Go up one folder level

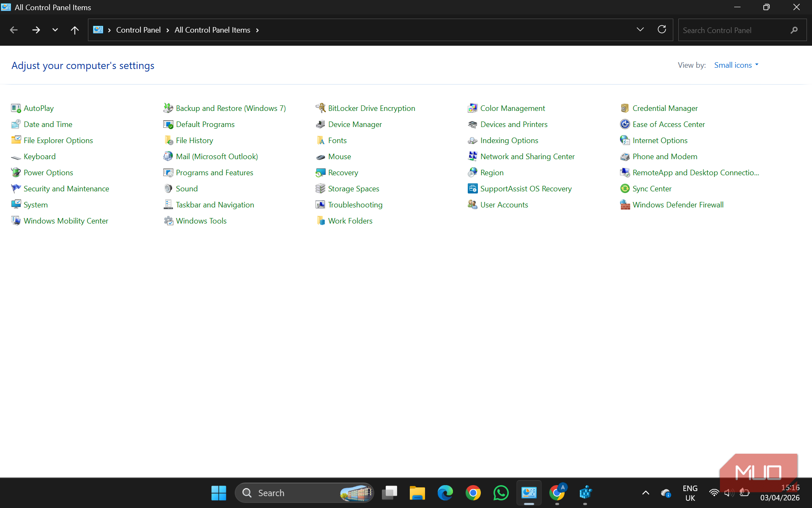click(x=75, y=30)
